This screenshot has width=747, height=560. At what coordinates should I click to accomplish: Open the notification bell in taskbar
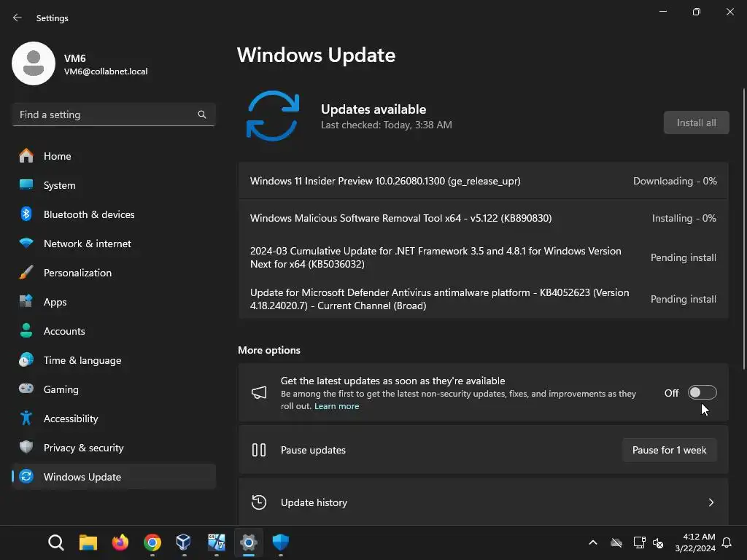pos(727,542)
